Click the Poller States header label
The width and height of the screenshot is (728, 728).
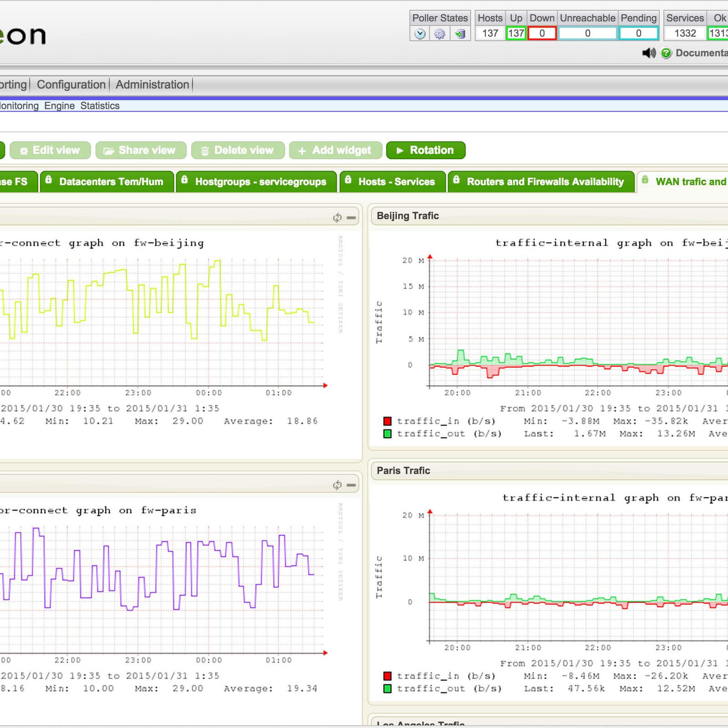click(x=440, y=18)
